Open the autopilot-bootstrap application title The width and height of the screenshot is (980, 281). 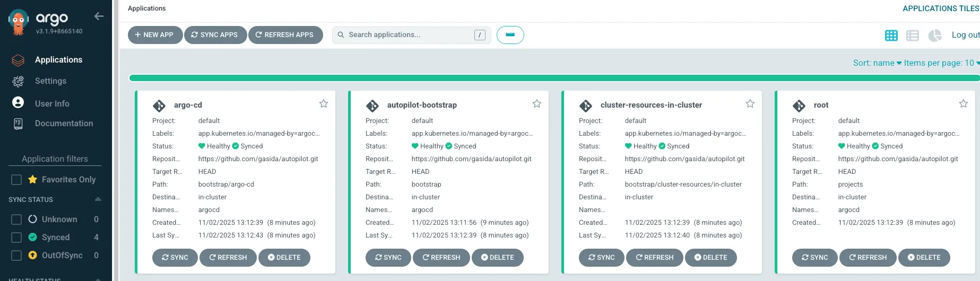tap(422, 105)
